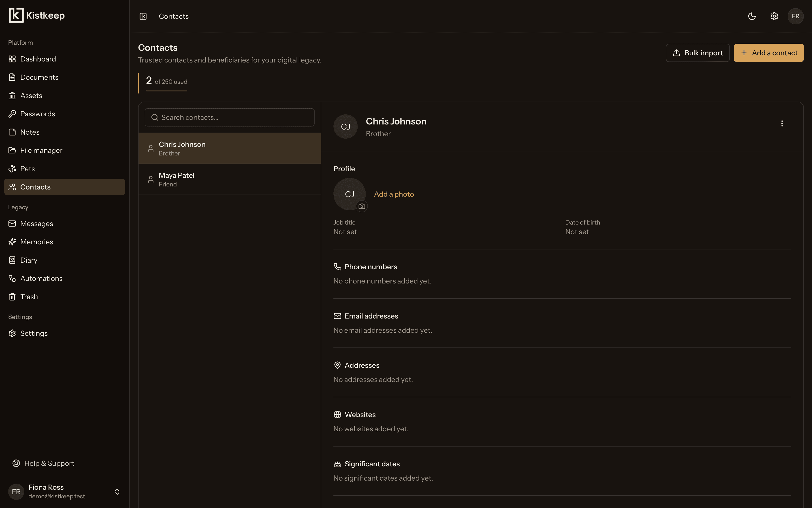Open the FR avatar in header
Image resolution: width=812 pixels, height=508 pixels.
[796, 16]
